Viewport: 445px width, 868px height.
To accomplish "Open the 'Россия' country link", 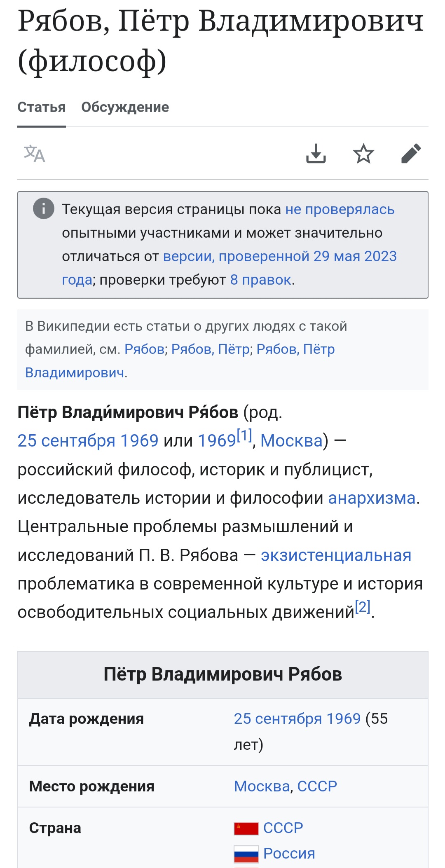I will coord(289,854).
